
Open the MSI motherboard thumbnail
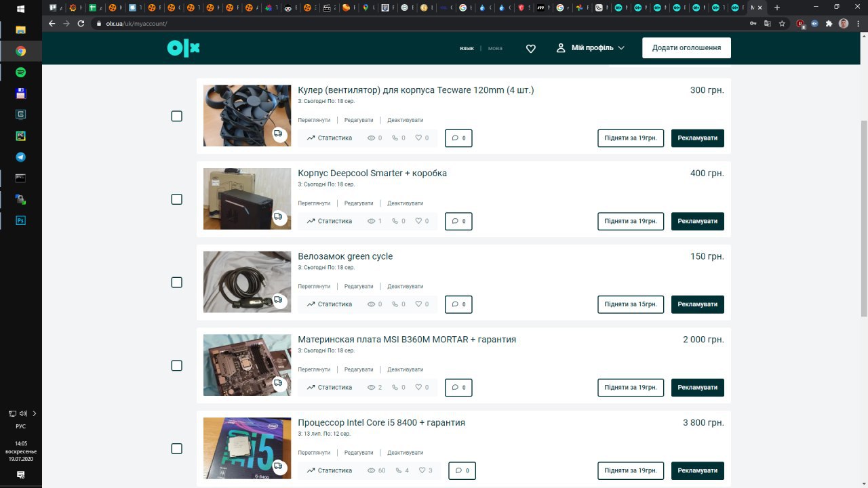click(x=247, y=365)
